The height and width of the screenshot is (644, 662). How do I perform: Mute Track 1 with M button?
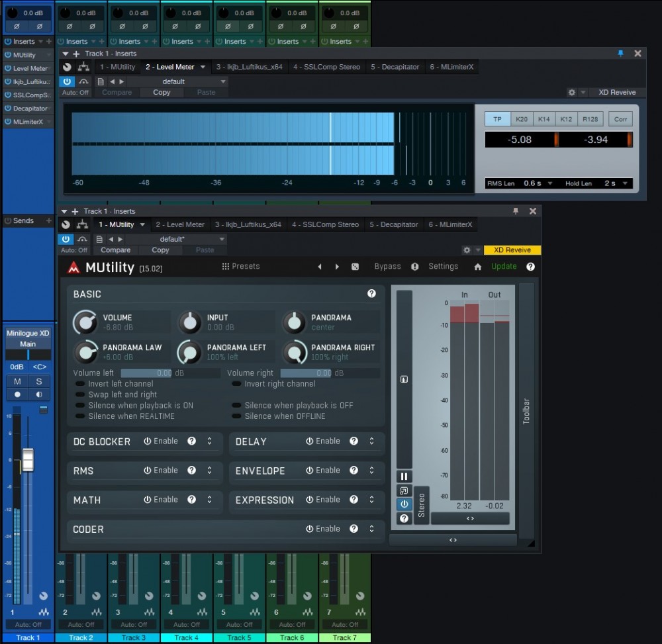[17, 381]
